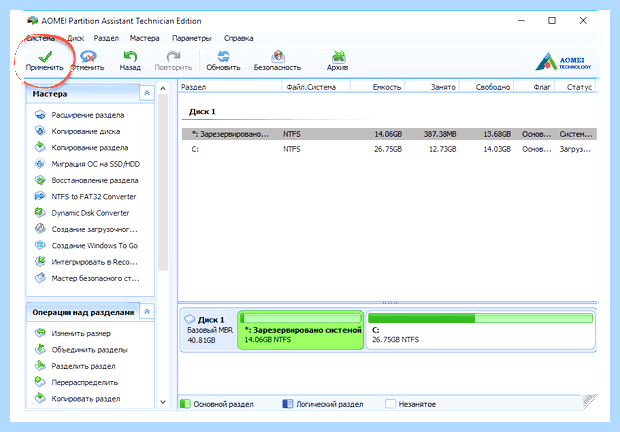
Task: Choose Копировать раздел operation
Action: (x=78, y=399)
